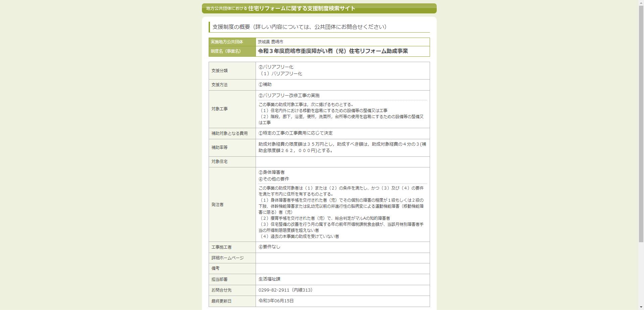Select the row label 対象工事
Image resolution: width=644 pixels, height=310 pixels.
[219, 109]
